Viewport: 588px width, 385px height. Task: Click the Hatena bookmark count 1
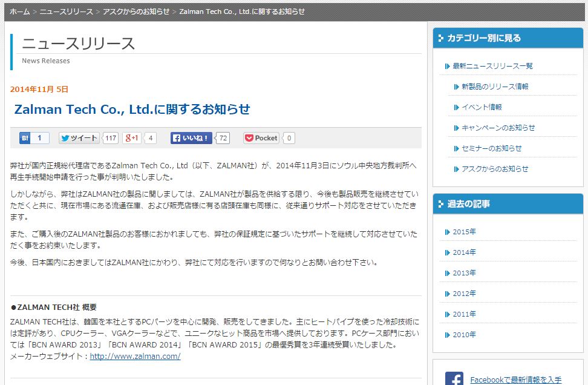(40, 138)
